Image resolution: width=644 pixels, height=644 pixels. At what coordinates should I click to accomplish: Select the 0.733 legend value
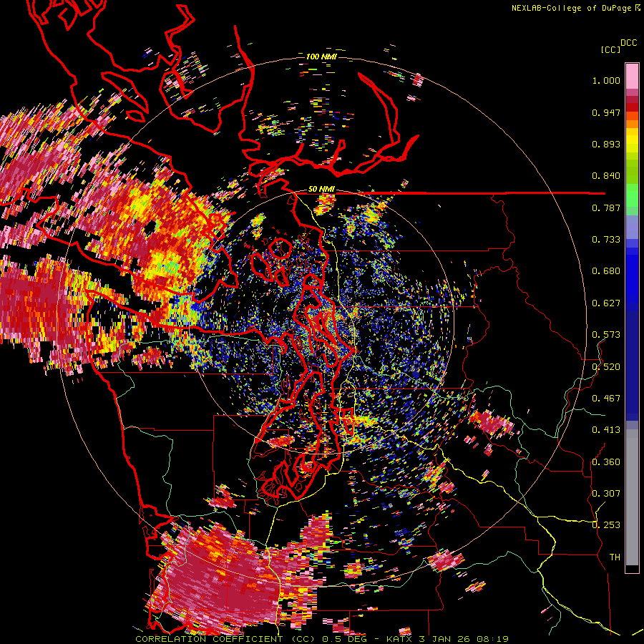606,240
